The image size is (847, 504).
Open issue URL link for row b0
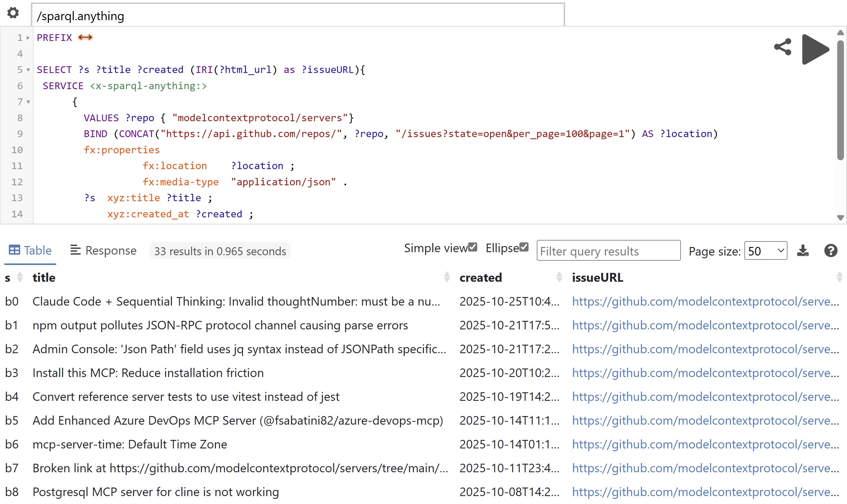(705, 301)
